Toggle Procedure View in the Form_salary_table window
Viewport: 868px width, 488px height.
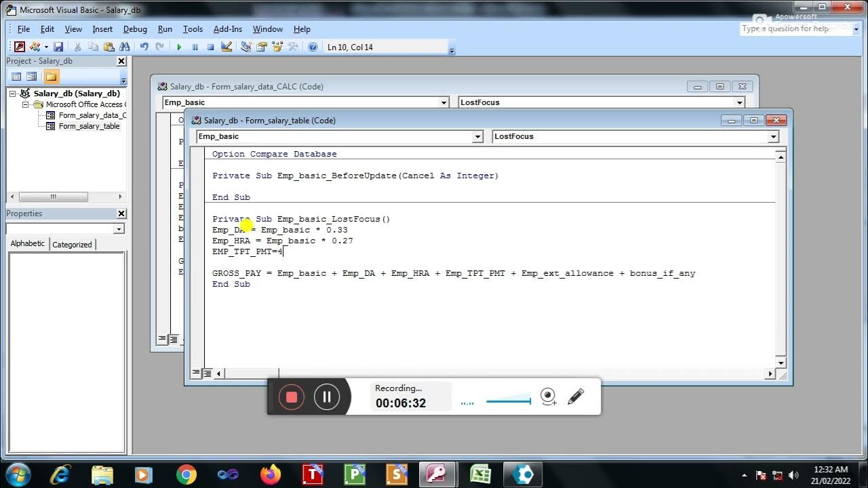coord(196,373)
